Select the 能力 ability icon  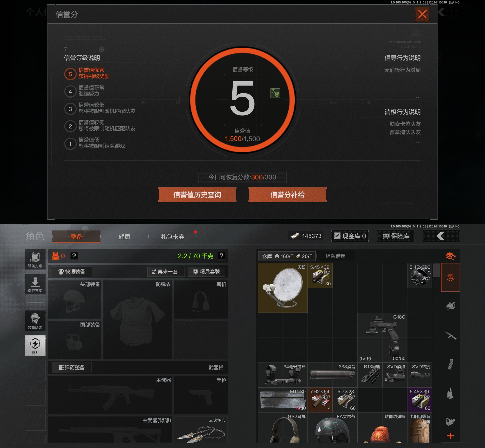tap(35, 345)
